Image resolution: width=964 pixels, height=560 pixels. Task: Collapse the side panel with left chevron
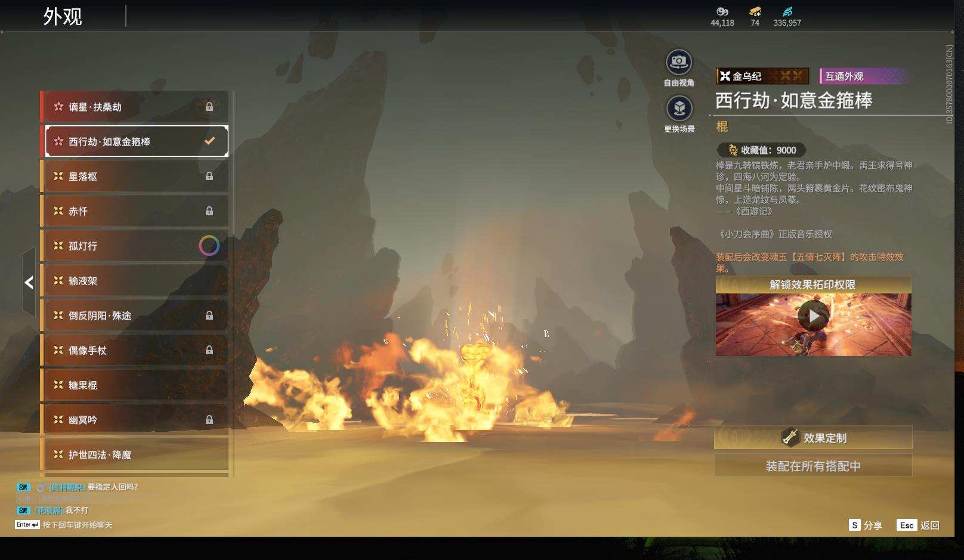click(x=29, y=283)
